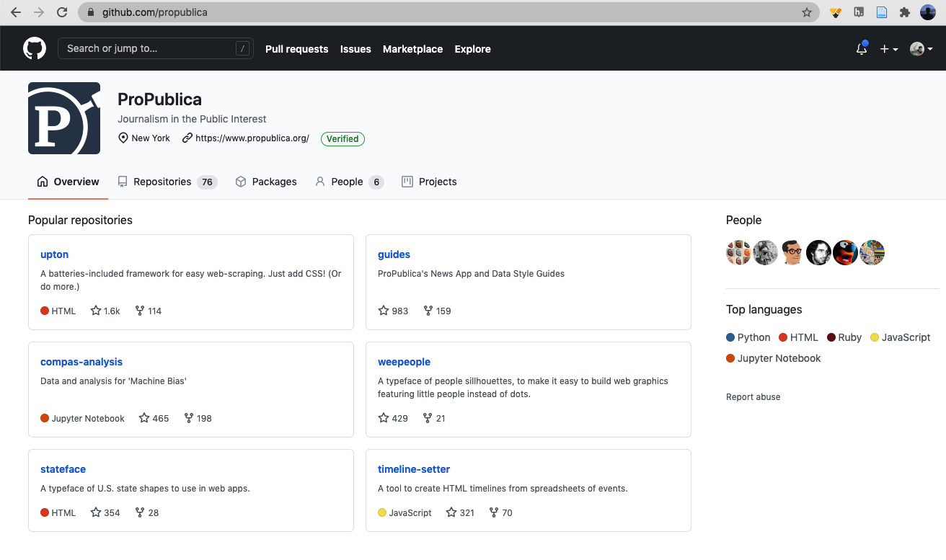
Task: Go back with the browser back arrow
Action: 16,12
